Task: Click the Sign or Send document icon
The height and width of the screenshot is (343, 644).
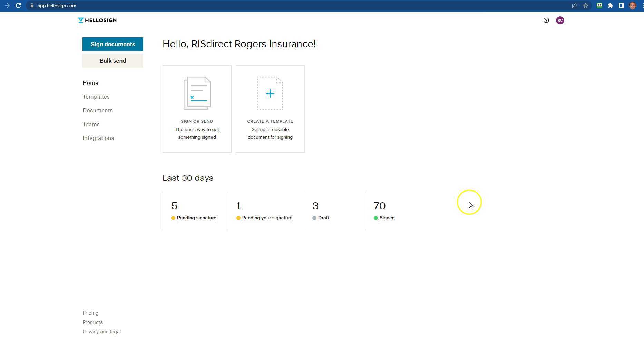Action: (197, 93)
